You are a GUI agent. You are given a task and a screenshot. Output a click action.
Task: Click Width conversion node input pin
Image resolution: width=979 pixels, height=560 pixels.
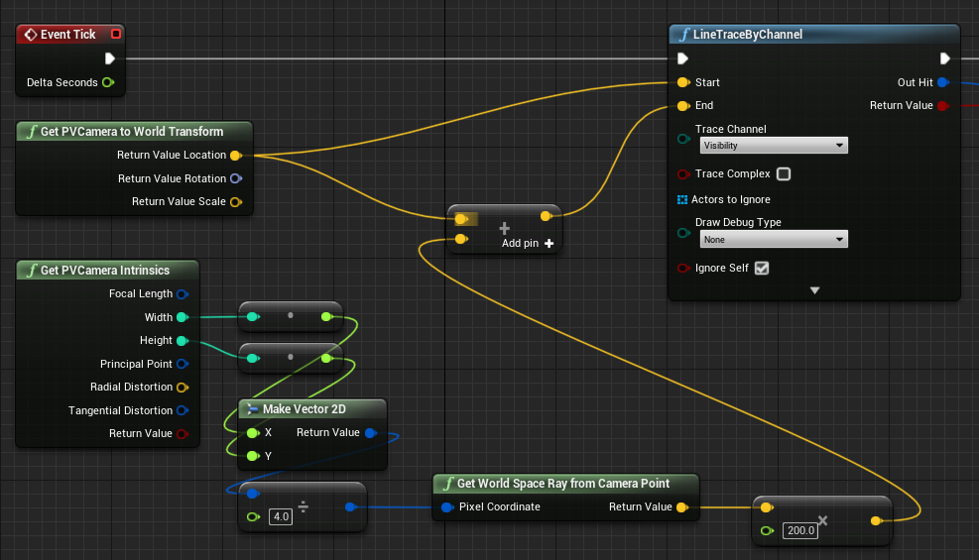click(253, 317)
